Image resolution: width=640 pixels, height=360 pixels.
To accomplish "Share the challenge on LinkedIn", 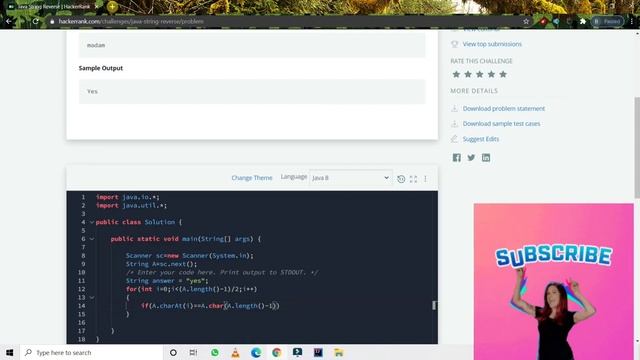I will tap(486, 158).
